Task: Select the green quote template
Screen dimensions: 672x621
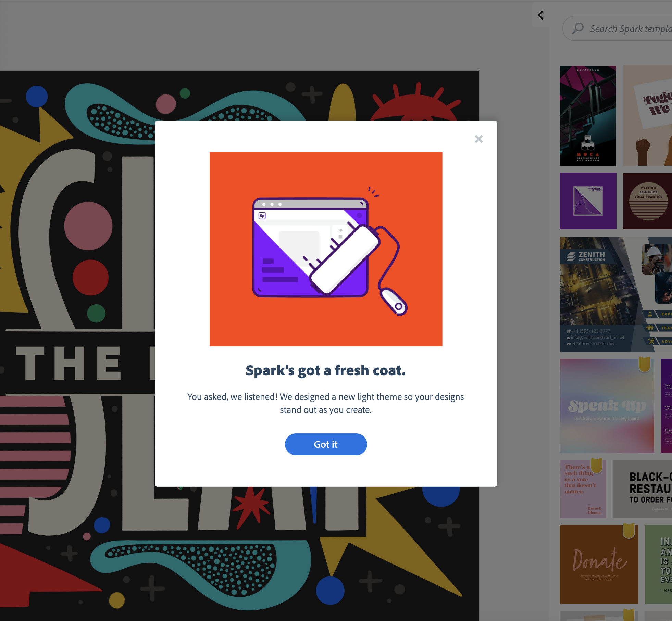Action: 658,565
